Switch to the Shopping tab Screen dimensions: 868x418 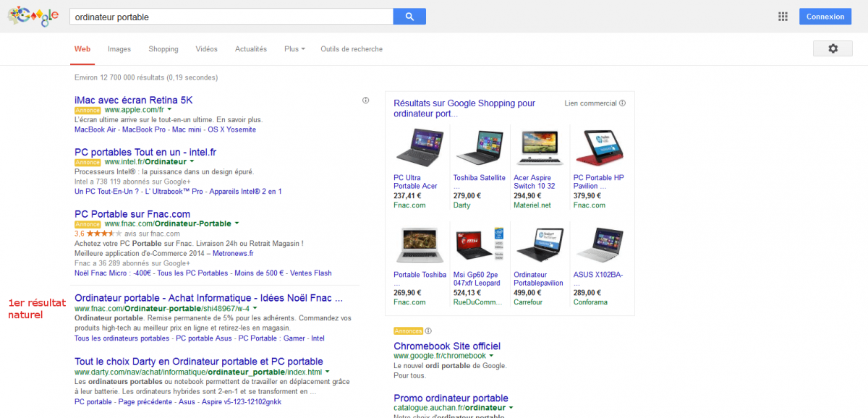point(163,49)
